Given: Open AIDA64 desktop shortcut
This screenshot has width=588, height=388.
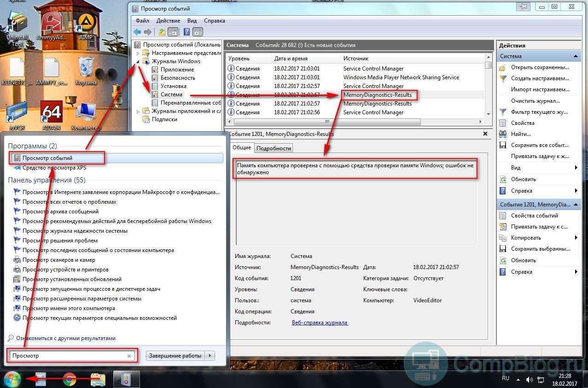Looking at the screenshot, I should pos(52,115).
